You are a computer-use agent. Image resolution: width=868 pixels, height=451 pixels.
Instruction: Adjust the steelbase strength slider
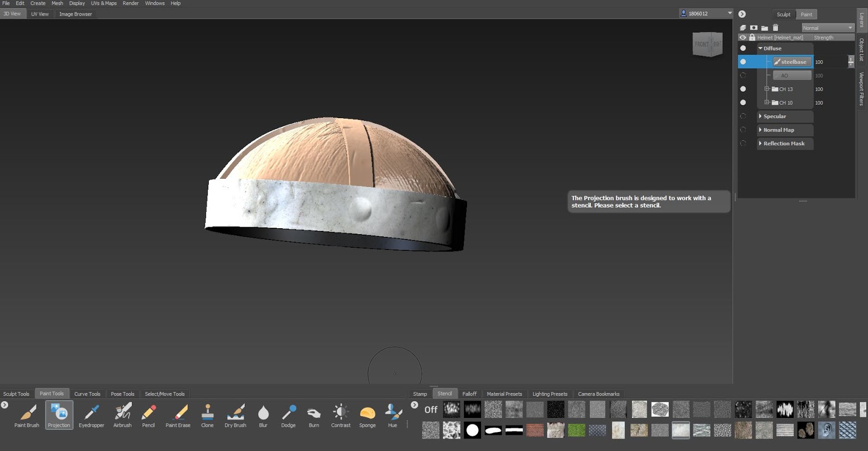[x=851, y=62]
